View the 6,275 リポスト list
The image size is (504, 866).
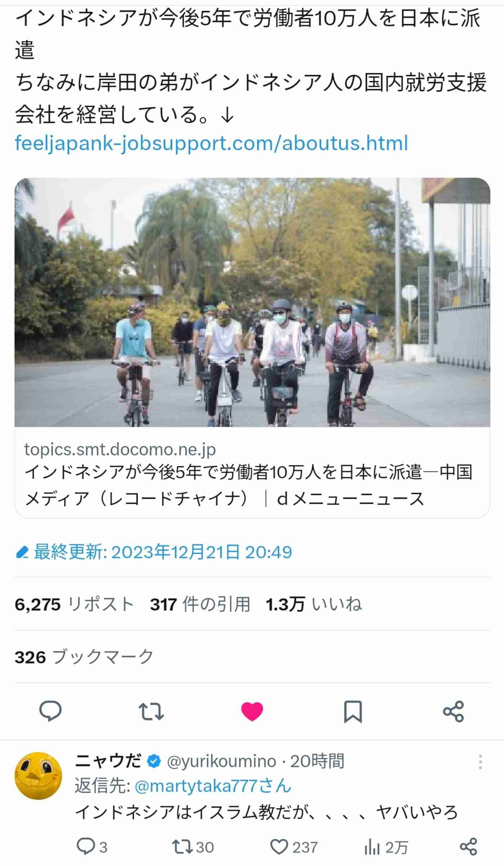coord(74,604)
